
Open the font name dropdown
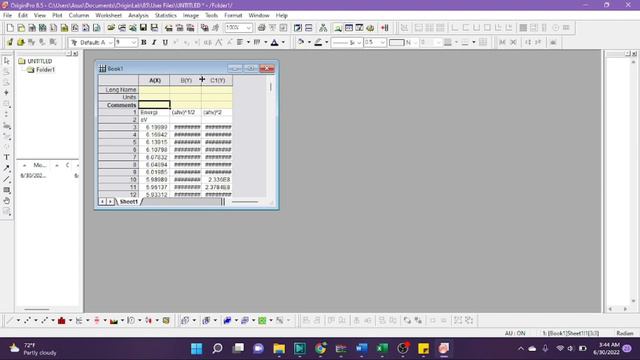(110, 42)
